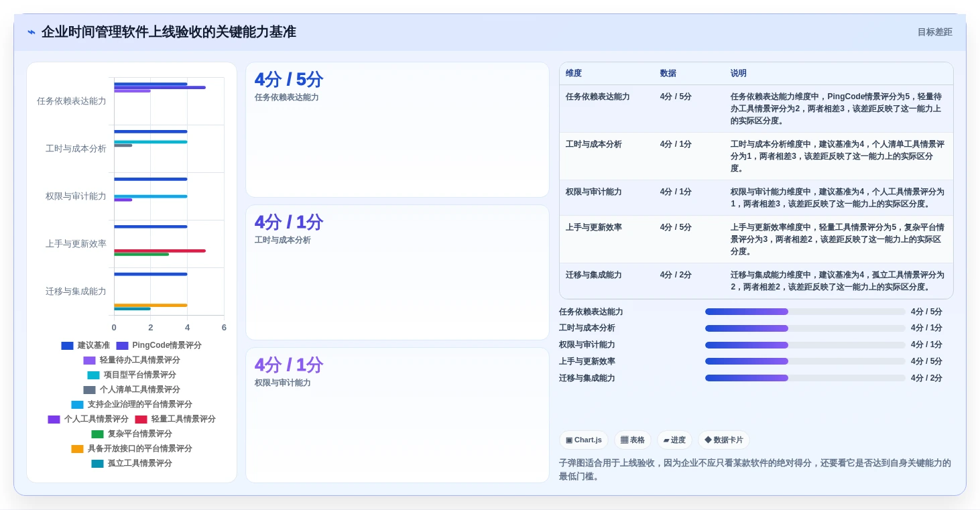The image size is (980, 510).
Task: Open the 权限与审计能力 4分/1分 data card
Action: pyautogui.click(x=397, y=415)
